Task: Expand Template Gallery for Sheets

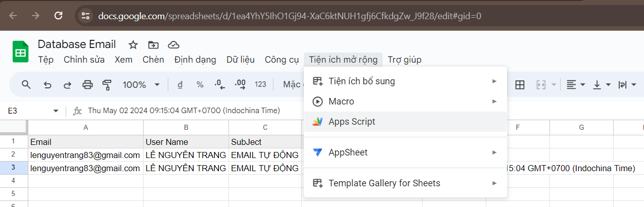Action: [405, 183]
